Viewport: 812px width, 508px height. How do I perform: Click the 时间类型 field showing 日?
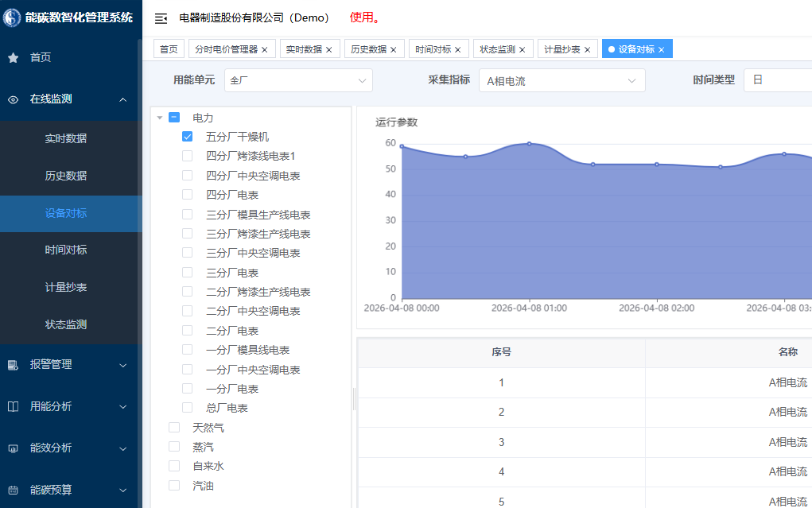pos(776,80)
